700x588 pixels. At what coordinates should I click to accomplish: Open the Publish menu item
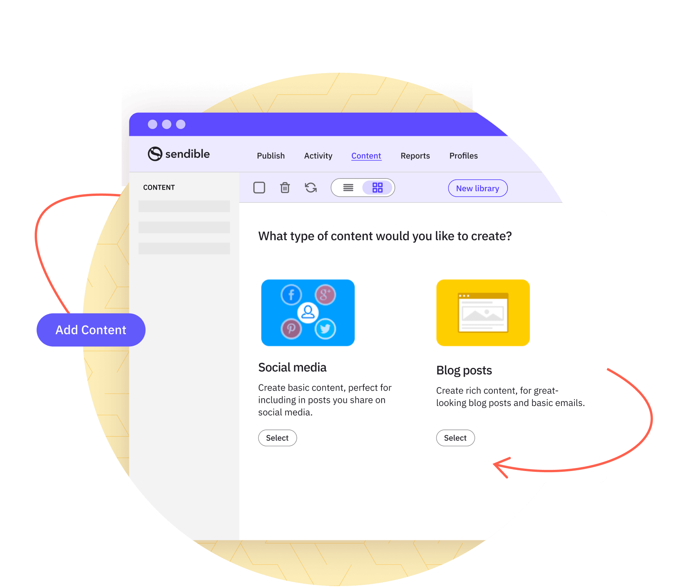pyautogui.click(x=271, y=156)
